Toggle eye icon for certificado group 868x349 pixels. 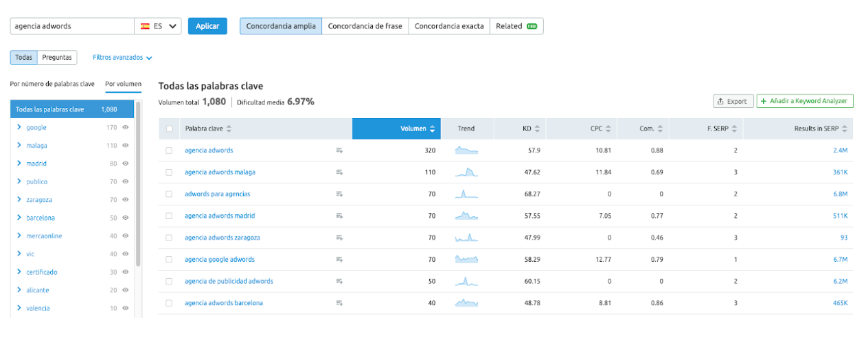point(126,272)
